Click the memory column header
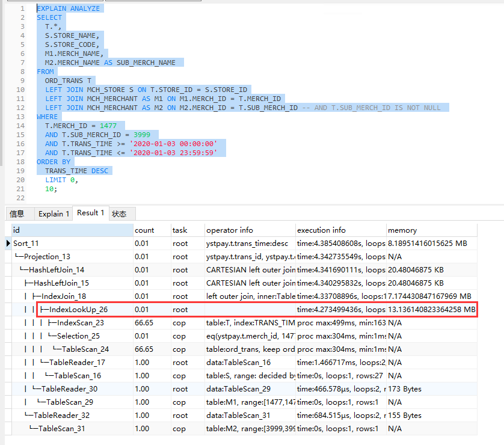 (431, 230)
